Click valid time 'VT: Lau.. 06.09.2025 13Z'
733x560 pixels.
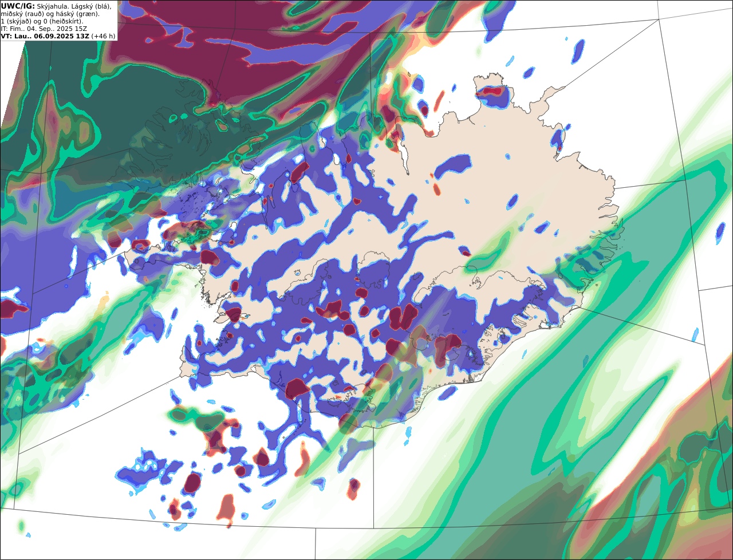pos(45,36)
